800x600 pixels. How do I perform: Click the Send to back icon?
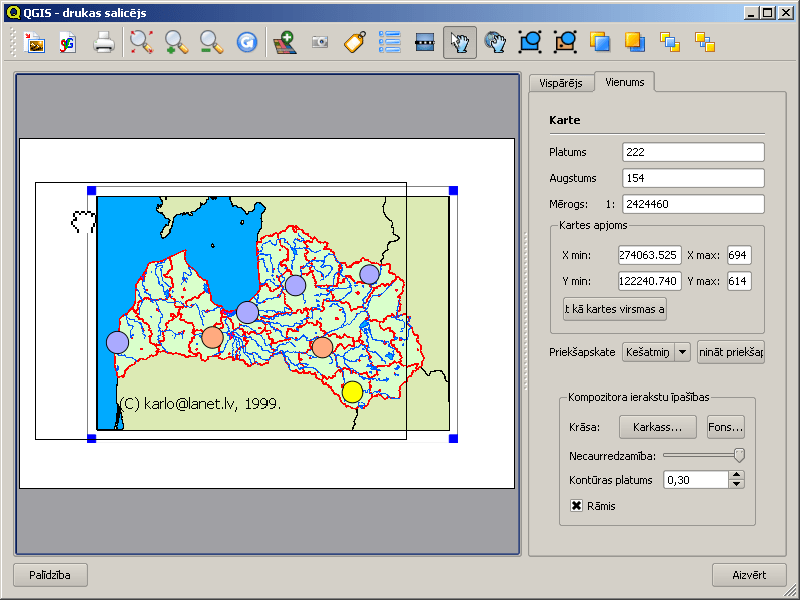pos(705,43)
